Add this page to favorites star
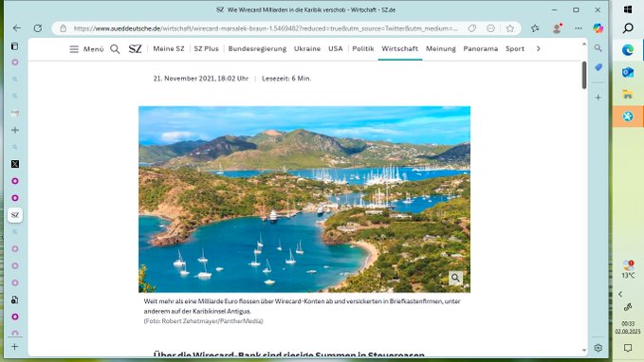Viewport: 644px width, 362px height. [x=509, y=28]
